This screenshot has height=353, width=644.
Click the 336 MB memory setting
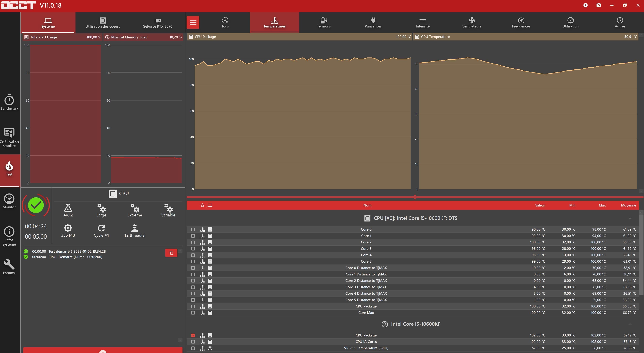[x=68, y=231]
